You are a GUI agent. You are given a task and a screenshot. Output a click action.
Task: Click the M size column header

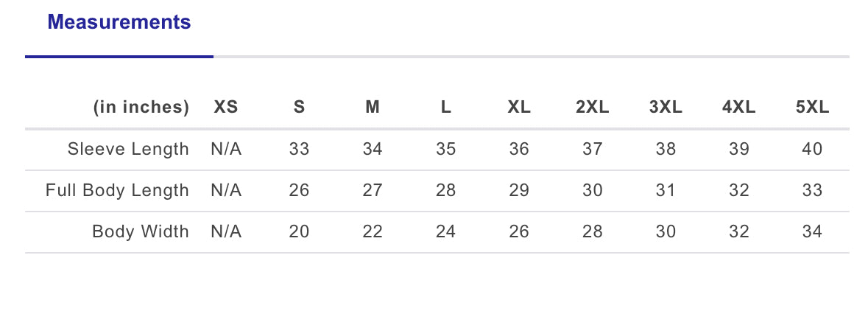pos(373,108)
